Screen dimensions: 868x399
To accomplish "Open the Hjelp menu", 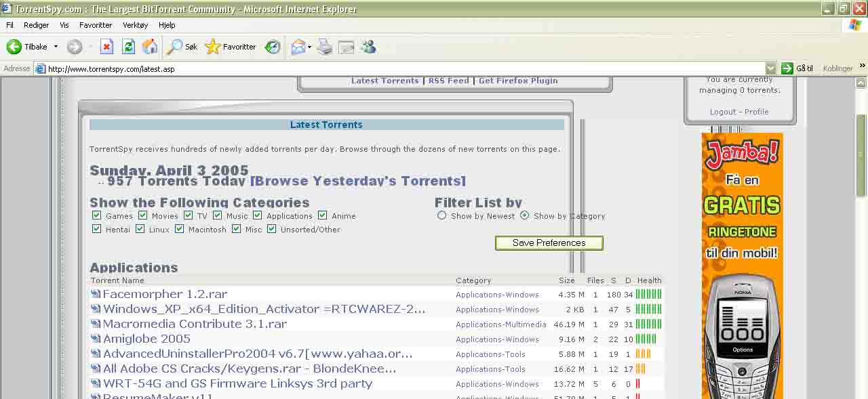I will pyautogui.click(x=167, y=25).
